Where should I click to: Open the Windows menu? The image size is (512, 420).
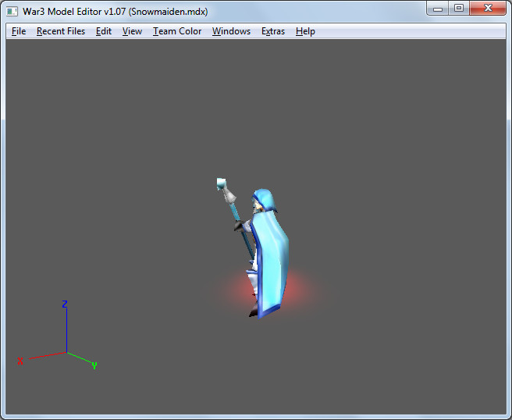tap(231, 31)
